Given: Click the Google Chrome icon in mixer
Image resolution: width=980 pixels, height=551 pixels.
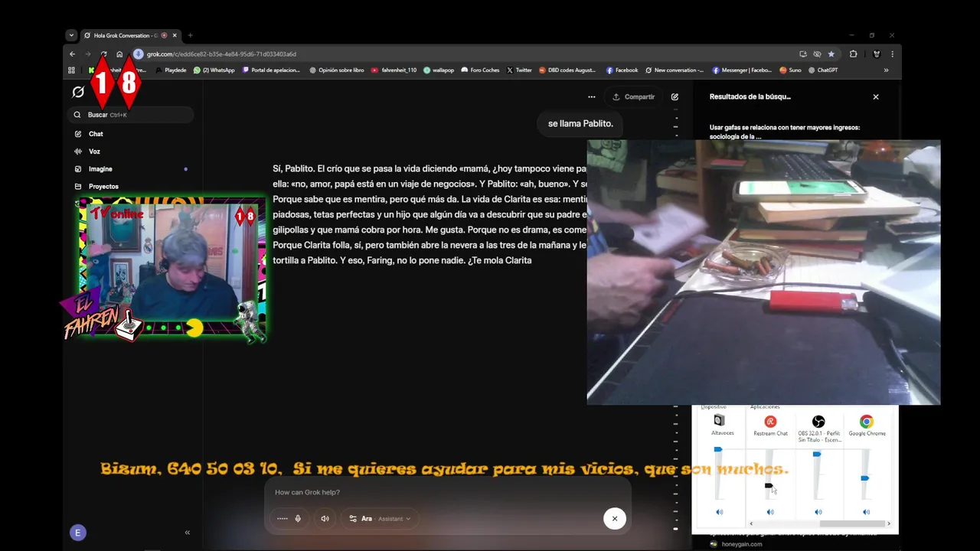Looking at the screenshot, I should (x=866, y=422).
